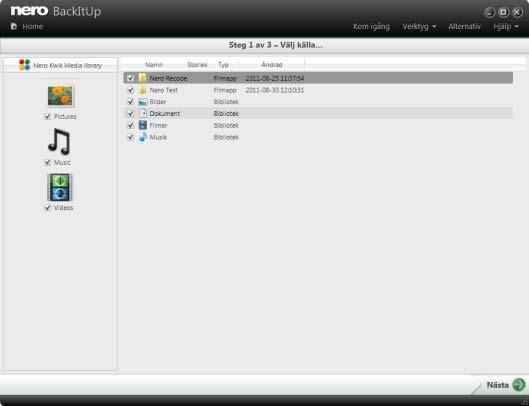Image resolution: width=529 pixels, height=406 pixels.
Task: Sort by the Storlek column header
Action: point(197,64)
